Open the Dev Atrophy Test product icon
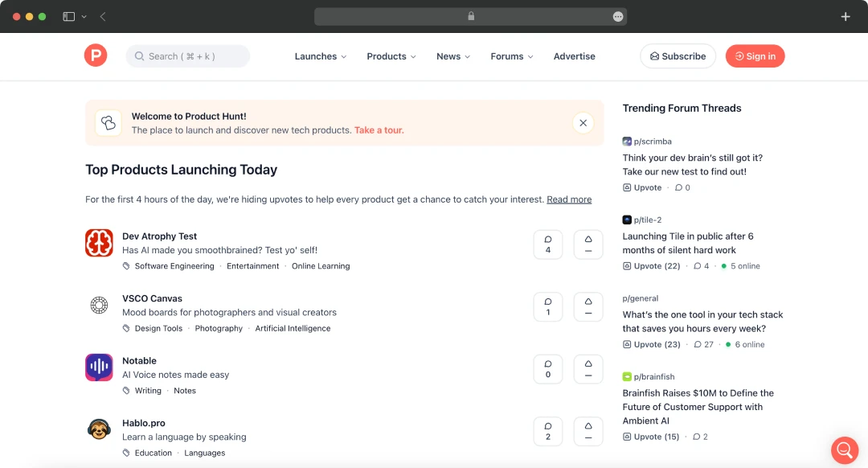This screenshot has width=868, height=468. [x=99, y=243]
